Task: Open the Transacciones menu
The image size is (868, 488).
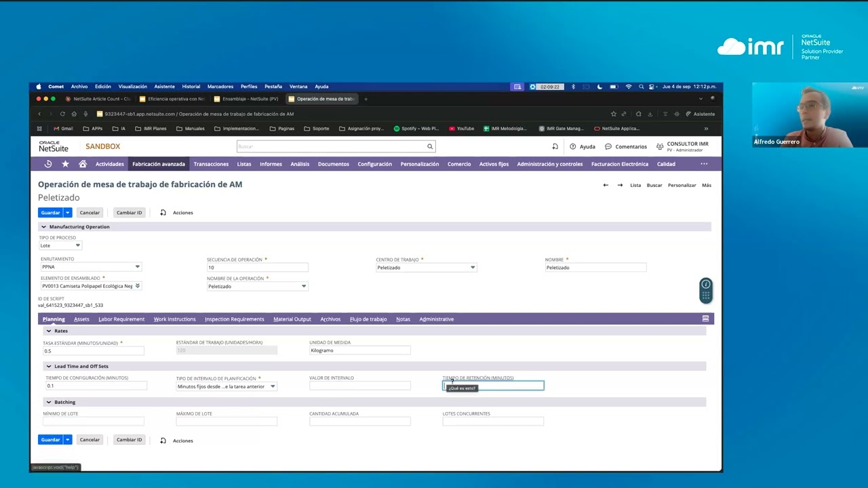Action: 211,164
